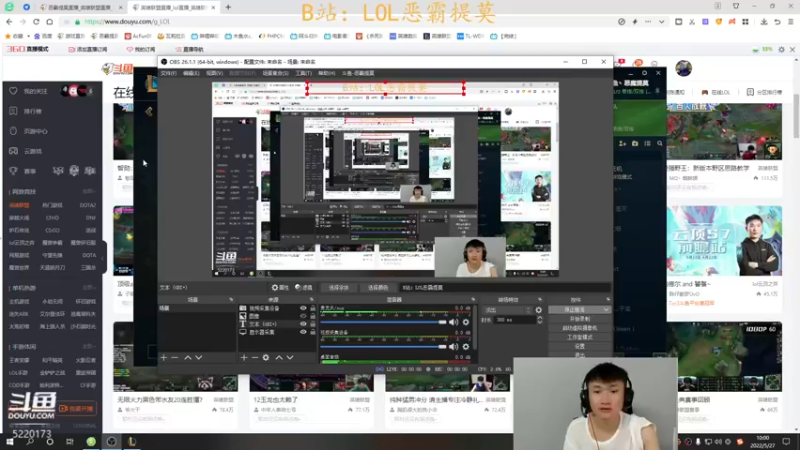Click Start Virtual Camera button
This screenshot has width=800, height=450.
[580, 328]
